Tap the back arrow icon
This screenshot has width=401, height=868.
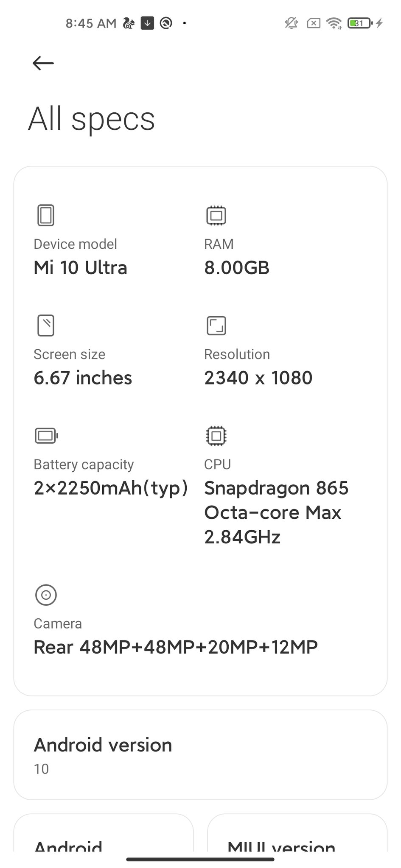pyautogui.click(x=43, y=64)
